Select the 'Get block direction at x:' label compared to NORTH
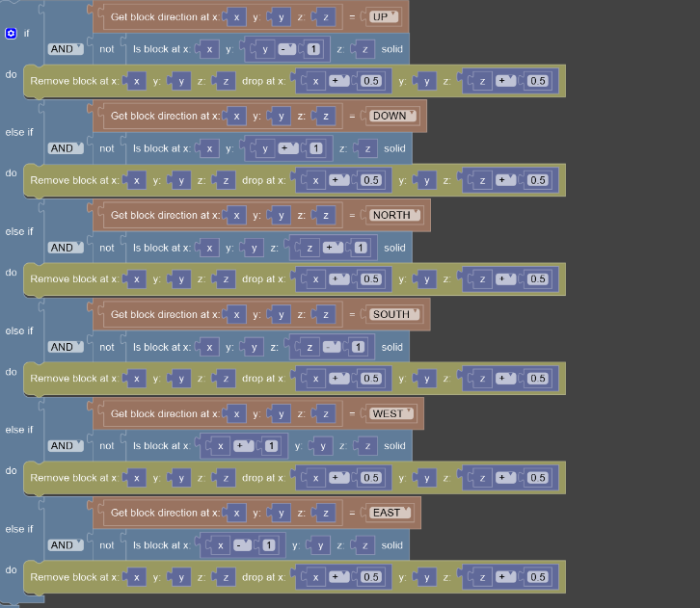Screen dimensions: 700x608 pyautogui.click(x=165, y=215)
